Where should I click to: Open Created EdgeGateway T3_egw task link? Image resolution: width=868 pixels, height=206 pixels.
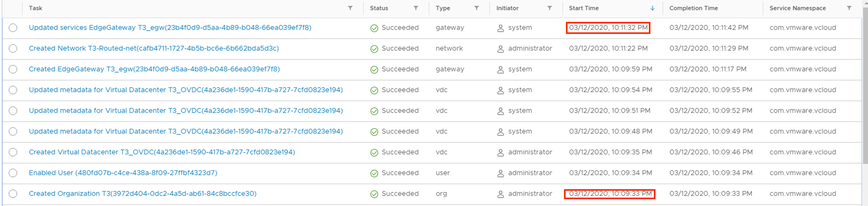pyautogui.click(x=154, y=69)
